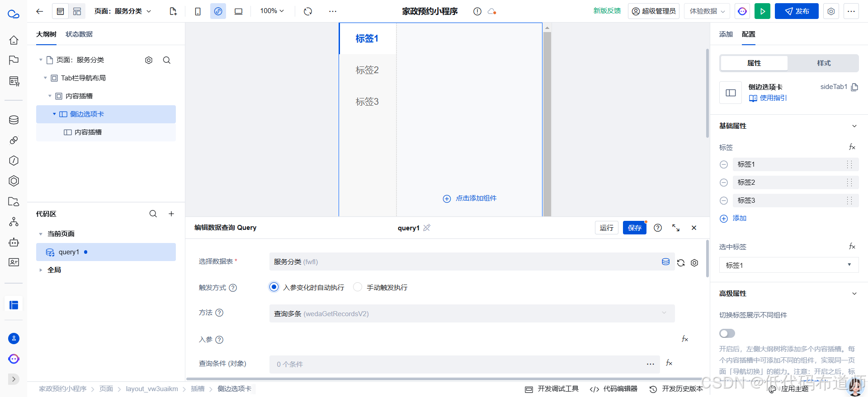Image resolution: width=868 pixels, height=397 pixels.
Task: Select 入参变化时自动执行 radio option
Action: click(x=274, y=287)
